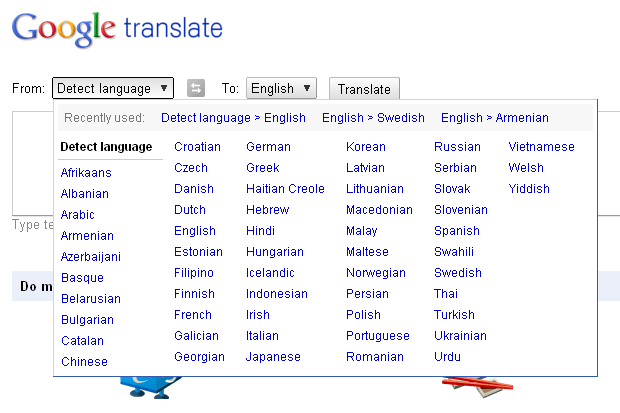Screen dimensions: 620x413
Task: Pick Malay from the list
Action: (362, 231)
